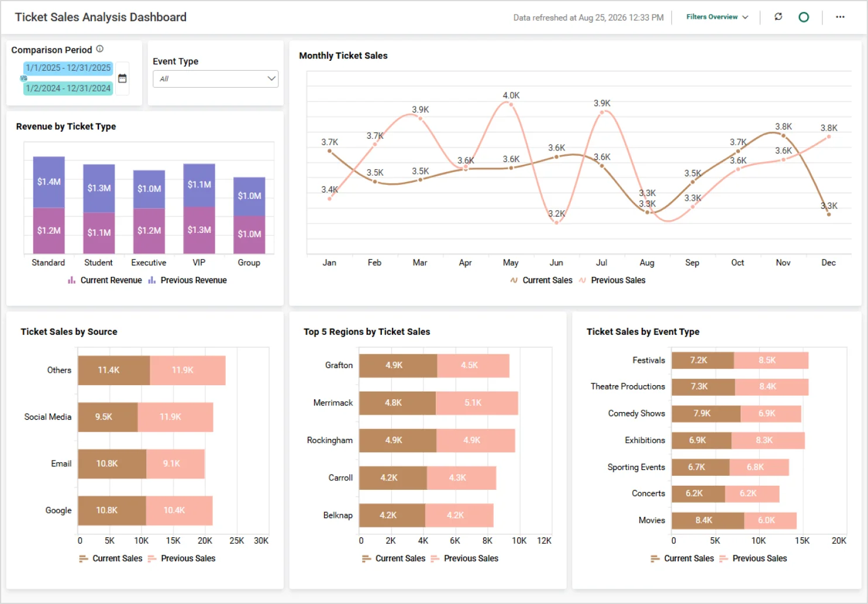Click the Festivals 8.5K previous sales bar

click(771, 361)
